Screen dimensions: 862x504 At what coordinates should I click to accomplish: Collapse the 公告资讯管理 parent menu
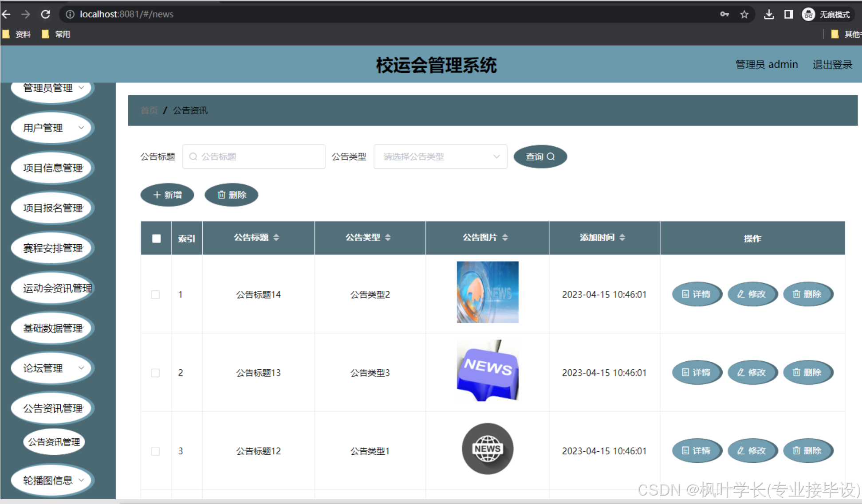point(52,408)
